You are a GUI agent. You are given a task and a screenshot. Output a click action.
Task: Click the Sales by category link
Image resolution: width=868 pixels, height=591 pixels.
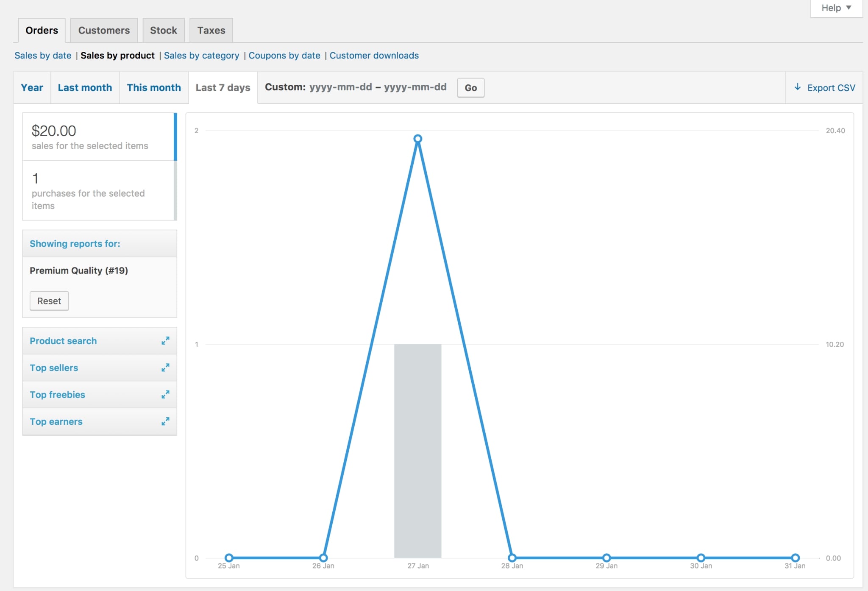click(x=202, y=55)
